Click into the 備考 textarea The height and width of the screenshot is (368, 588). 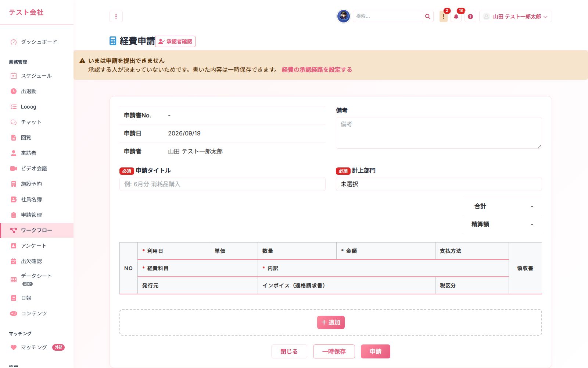439,133
